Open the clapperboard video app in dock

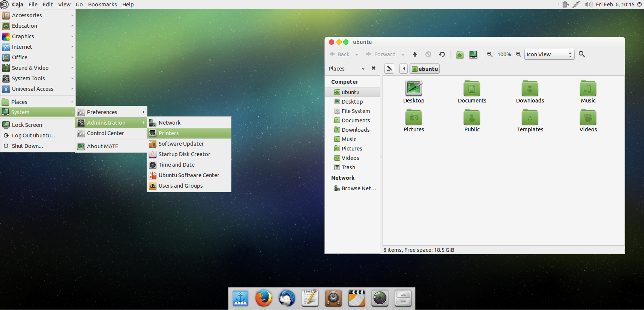click(357, 298)
